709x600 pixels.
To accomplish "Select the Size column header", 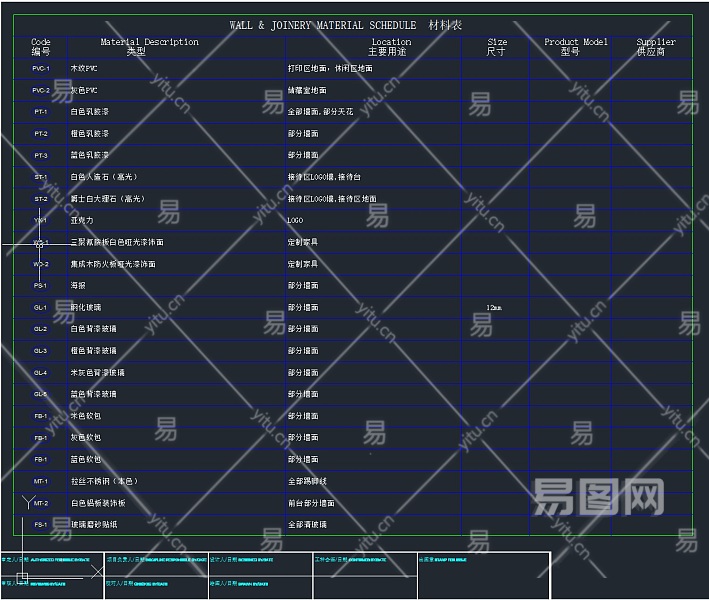I will tap(497, 46).
